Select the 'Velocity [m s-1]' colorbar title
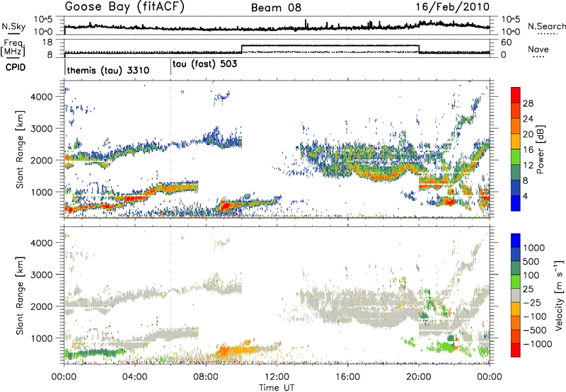This screenshot has width=566, height=392. pos(559,295)
